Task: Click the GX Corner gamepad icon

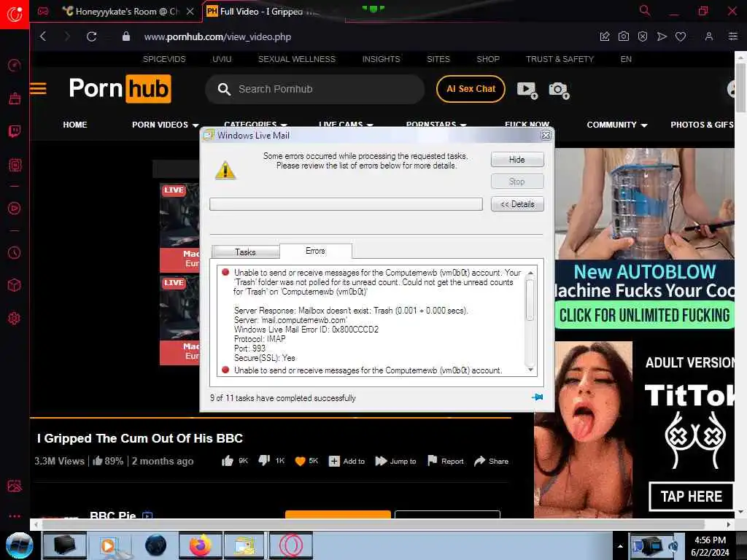Action: [43, 11]
